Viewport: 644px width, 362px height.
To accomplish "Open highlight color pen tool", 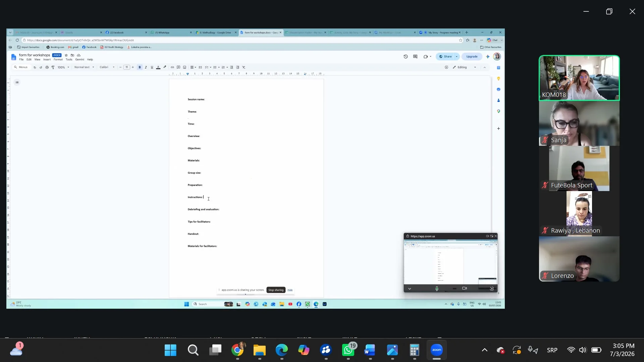I will tap(165, 67).
